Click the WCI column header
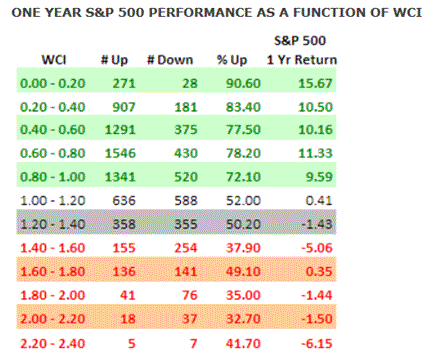This screenshot has height=363, width=429. coord(54,60)
